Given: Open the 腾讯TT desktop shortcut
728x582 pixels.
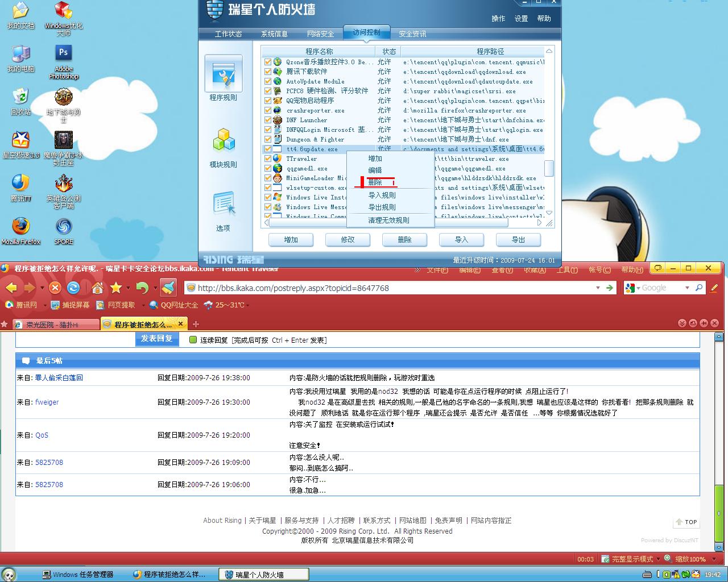Looking at the screenshot, I should click(21, 188).
